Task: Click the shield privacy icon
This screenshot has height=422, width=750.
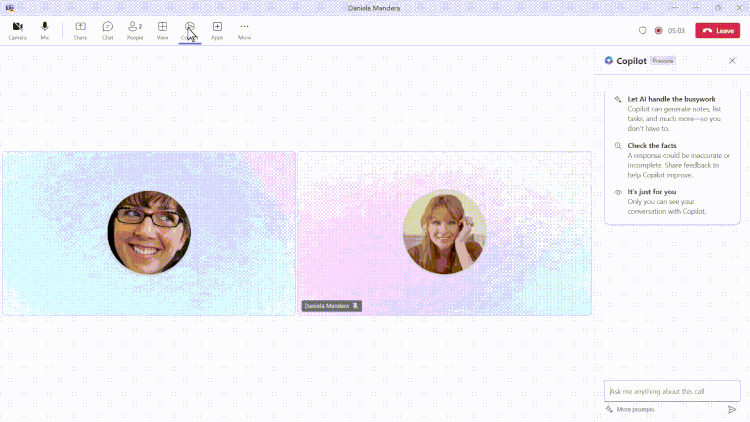Action: (642, 31)
